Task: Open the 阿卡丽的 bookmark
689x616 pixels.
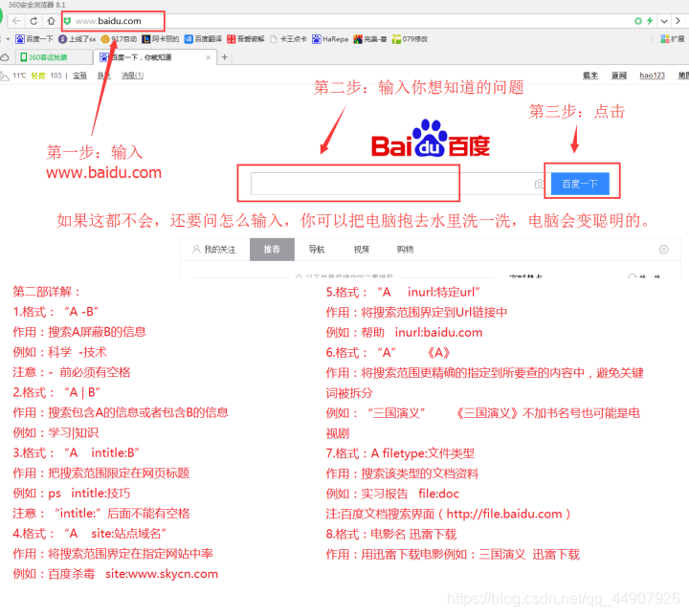Action: (x=160, y=39)
